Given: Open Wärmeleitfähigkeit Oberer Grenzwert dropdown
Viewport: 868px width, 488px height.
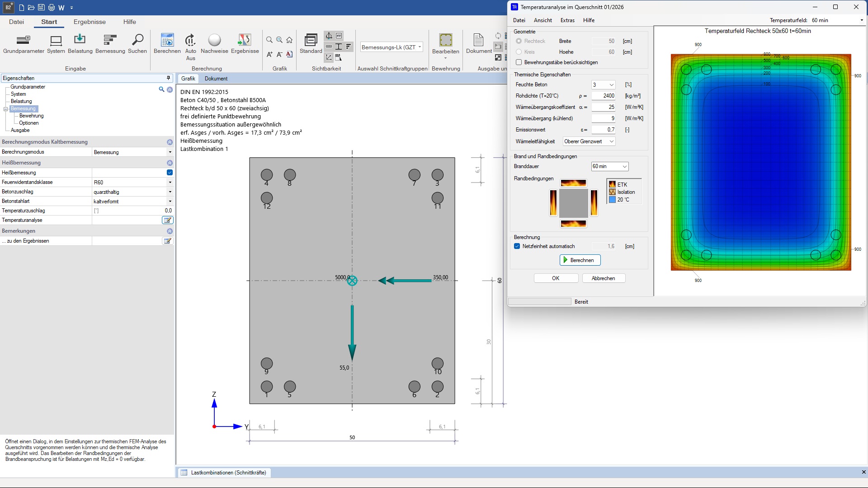Looking at the screenshot, I should [589, 141].
